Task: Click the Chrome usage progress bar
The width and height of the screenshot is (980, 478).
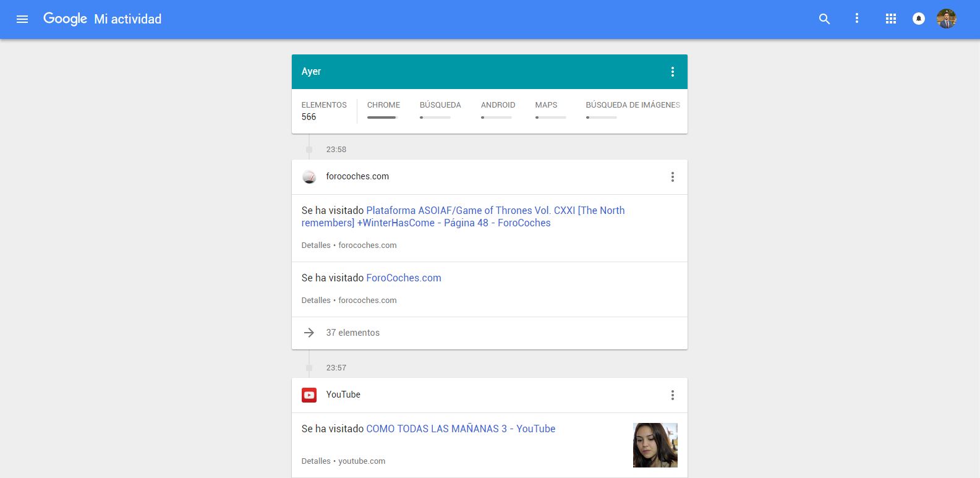Action: (x=383, y=117)
